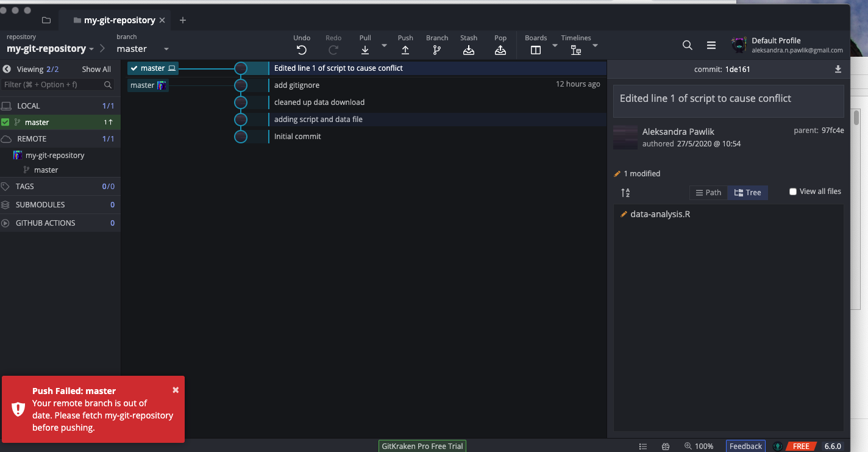Open the hamburger menu icon
The height and width of the screenshot is (452, 868).
coord(711,45)
